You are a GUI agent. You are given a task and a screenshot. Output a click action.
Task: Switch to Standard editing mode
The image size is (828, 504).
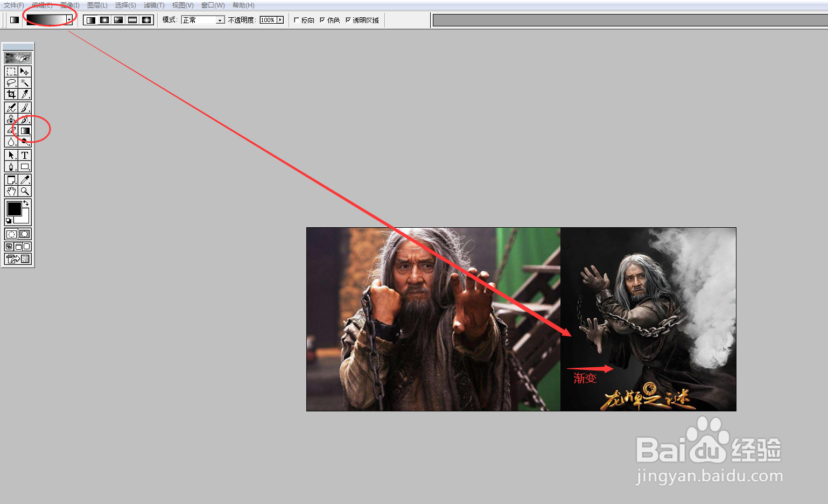pos(11,234)
